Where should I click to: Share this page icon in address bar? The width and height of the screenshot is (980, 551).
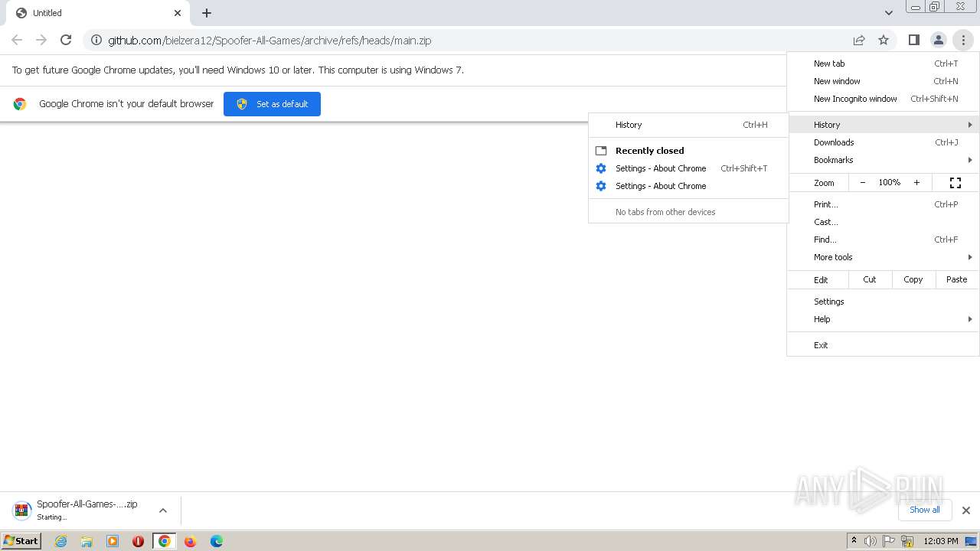tap(859, 40)
